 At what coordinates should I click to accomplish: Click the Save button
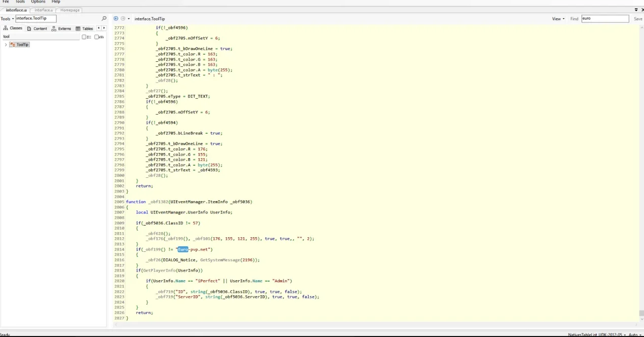638,19
